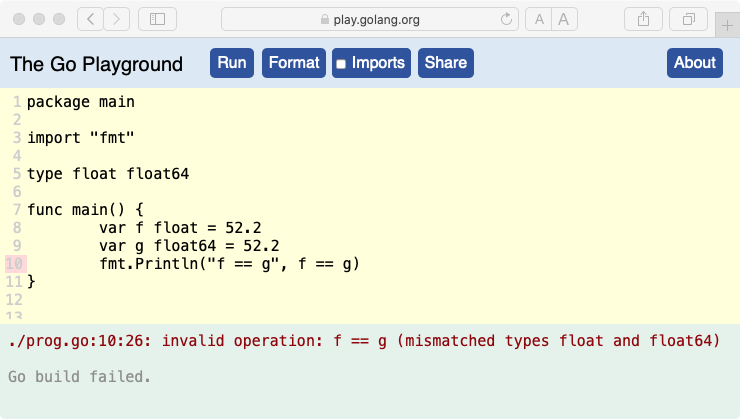The width and height of the screenshot is (740, 419).
Task: Run the Go program
Action: click(x=232, y=63)
